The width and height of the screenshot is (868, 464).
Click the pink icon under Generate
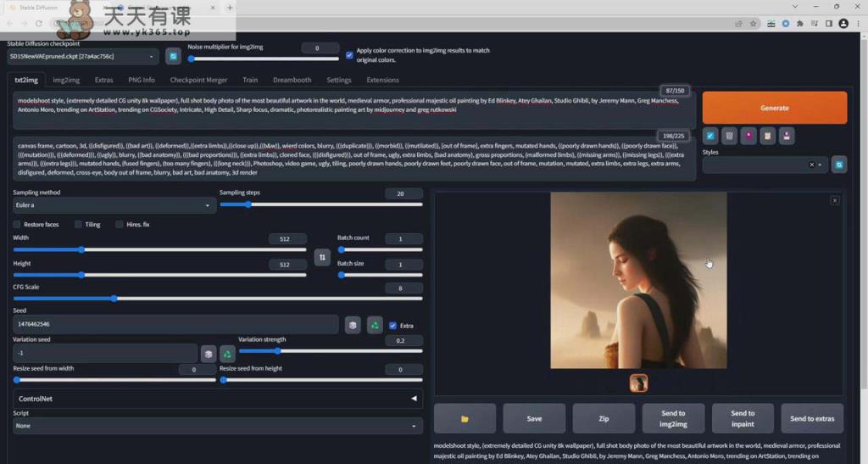point(748,136)
